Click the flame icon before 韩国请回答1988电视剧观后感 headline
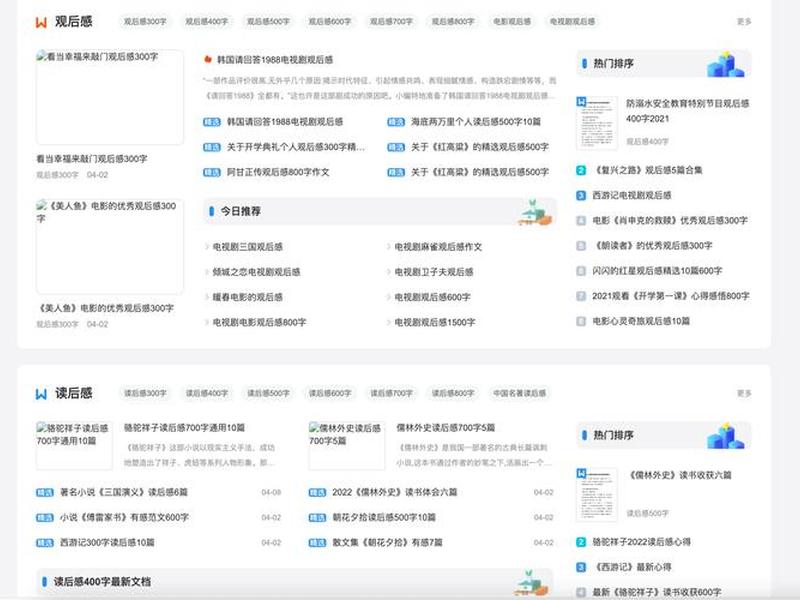 (x=208, y=60)
